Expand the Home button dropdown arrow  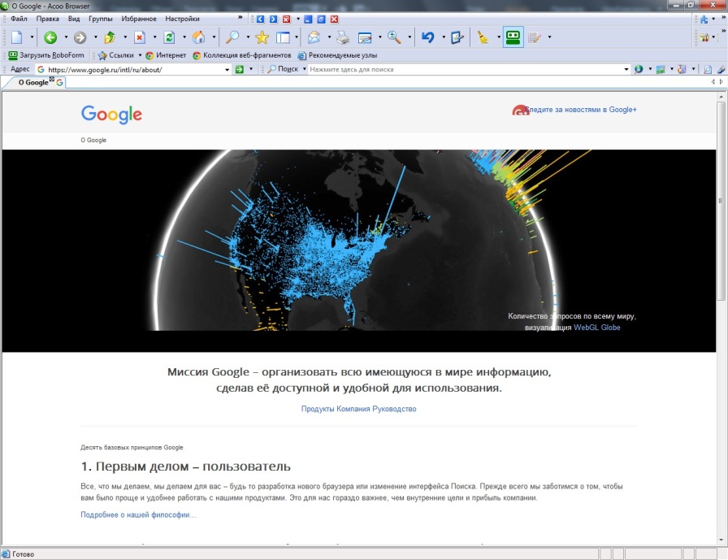point(214,37)
